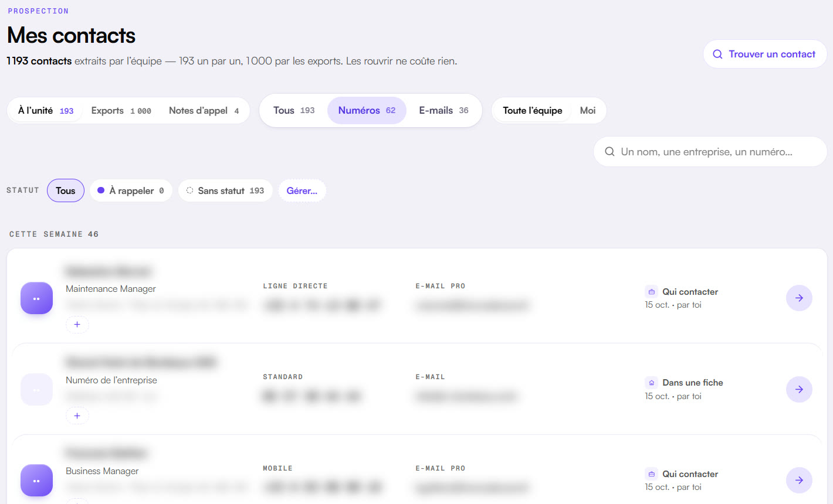Click the Maintenance Manager purple avatar
Screen dimensions: 833x504
click(36, 298)
